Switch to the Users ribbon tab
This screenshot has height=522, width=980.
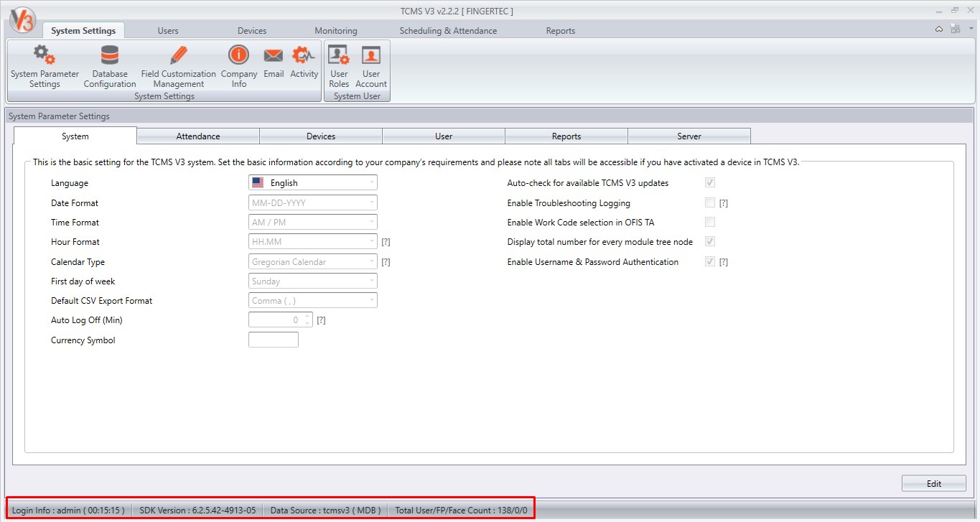click(168, 31)
